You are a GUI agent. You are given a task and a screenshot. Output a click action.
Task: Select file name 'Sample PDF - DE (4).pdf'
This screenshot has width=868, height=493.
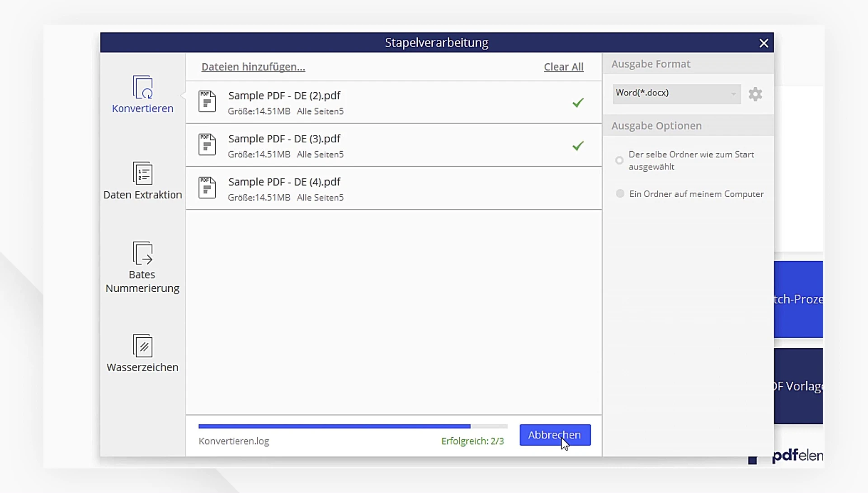coord(284,182)
